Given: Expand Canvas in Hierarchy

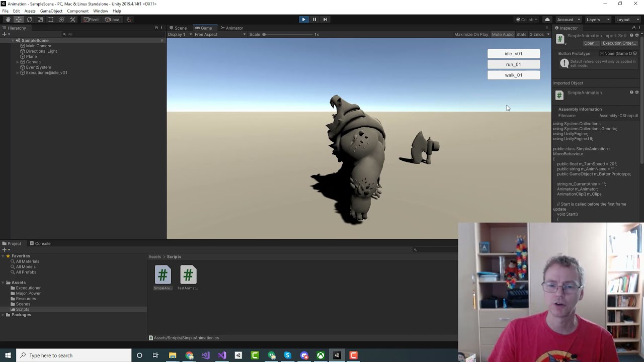Looking at the screenshot, I should pos(18,62).
